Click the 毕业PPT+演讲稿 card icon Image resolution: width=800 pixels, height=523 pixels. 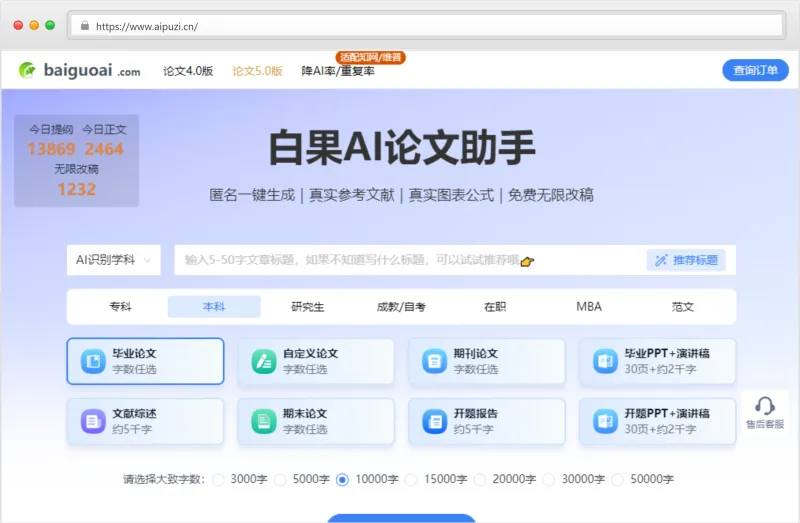(x=605, y=361)
